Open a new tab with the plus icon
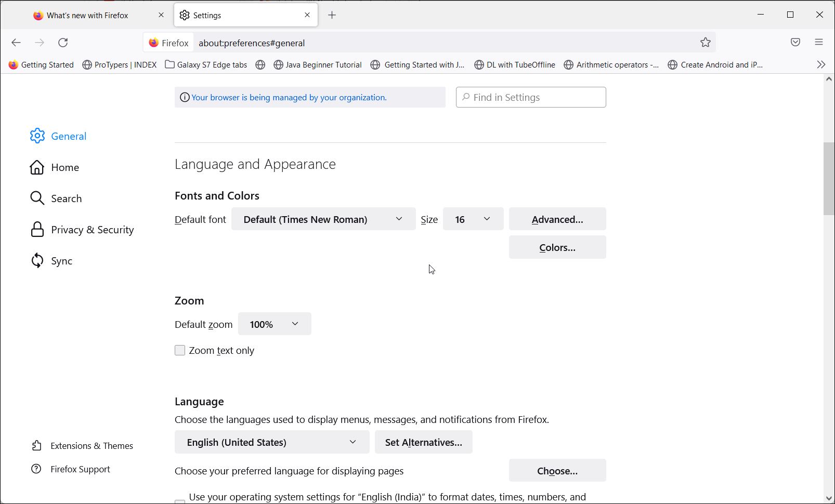The image size is (835, 504). coord(332,15)
